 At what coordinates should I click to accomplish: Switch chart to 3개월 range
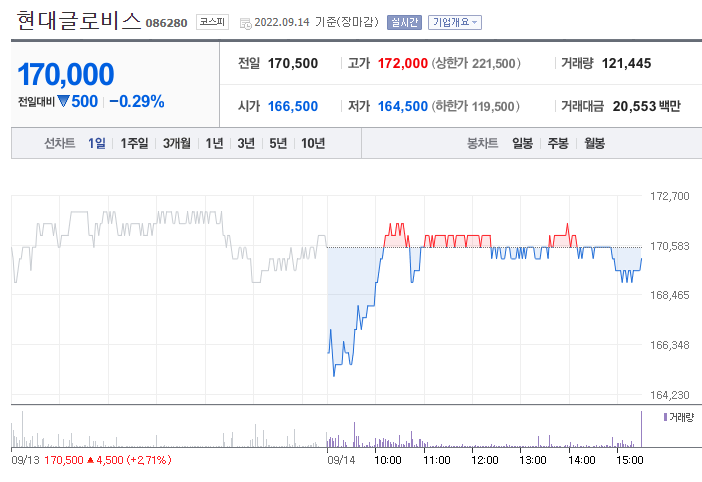(x=176, y=143)
